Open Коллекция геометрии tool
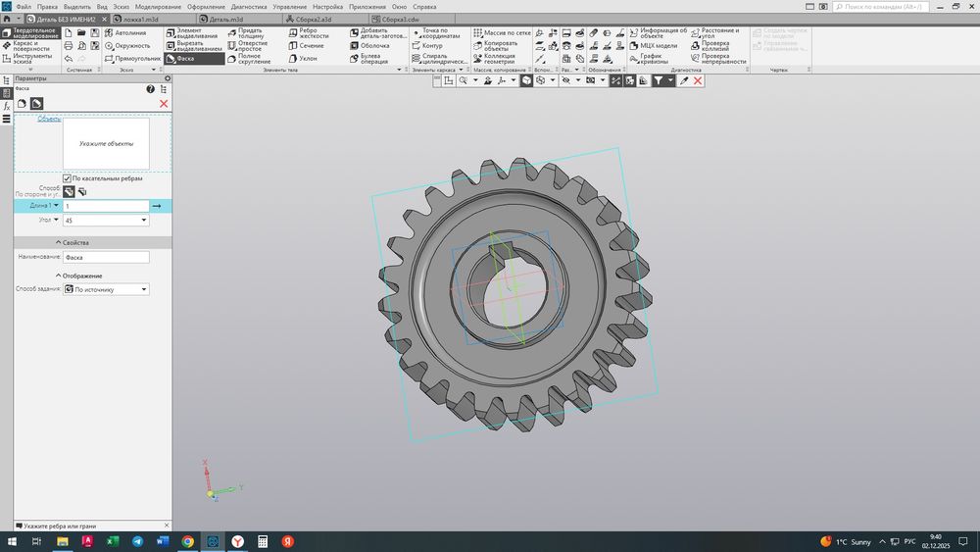This screenshot has width=980, height=552. point(494,58)
